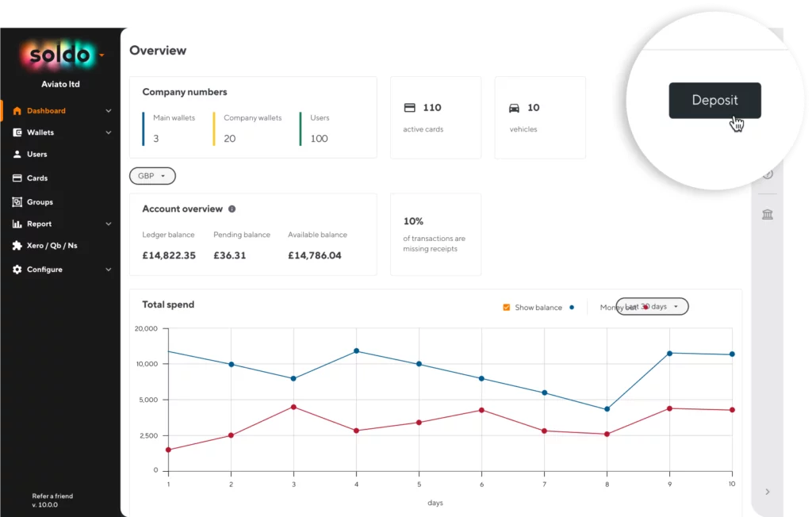Click the Aviato ltd company name
The height and width of the screenshot is (517, 812).
pyautogui.click(x=60, y=84)
